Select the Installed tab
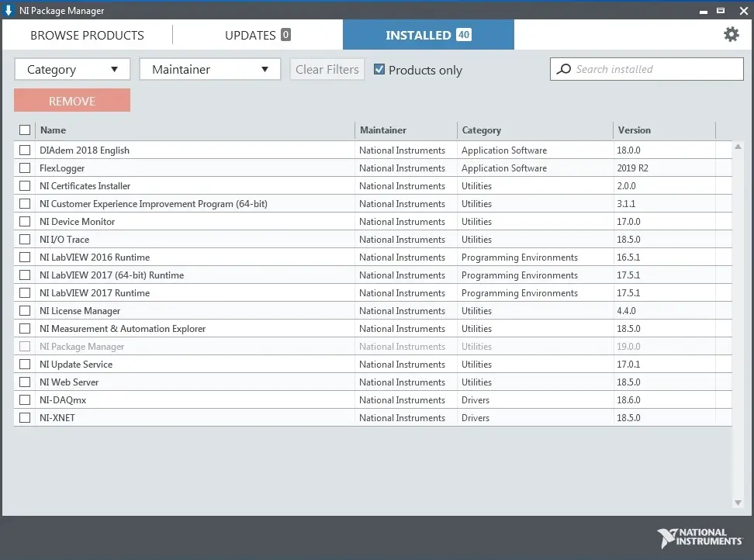The image size is (754, 560). 428,35
